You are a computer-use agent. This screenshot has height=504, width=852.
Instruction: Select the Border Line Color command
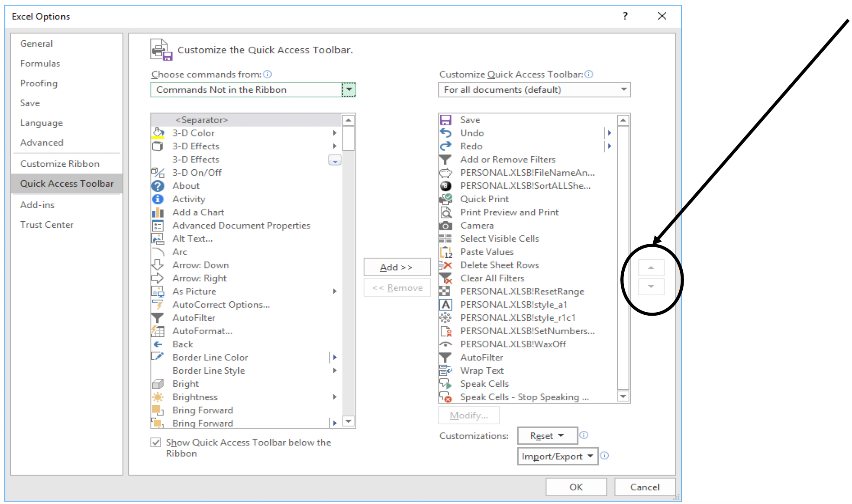click(x=246, y=358)
